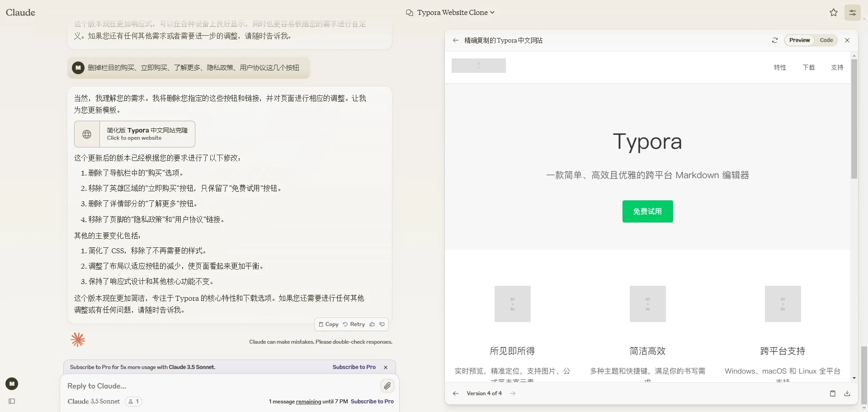The image size is (868, 412).
Task: Attach a file using the paperclip icon
Action: coord(387,386)
